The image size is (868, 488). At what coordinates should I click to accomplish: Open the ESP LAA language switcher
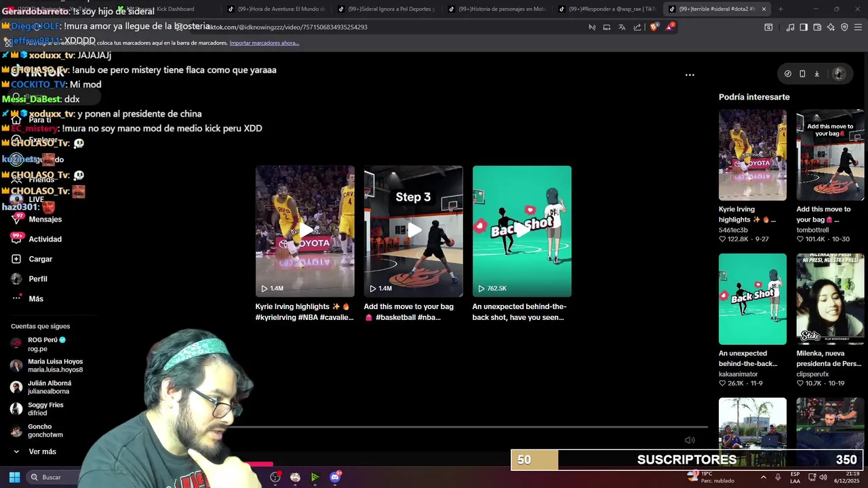click(x=795, y=477)
